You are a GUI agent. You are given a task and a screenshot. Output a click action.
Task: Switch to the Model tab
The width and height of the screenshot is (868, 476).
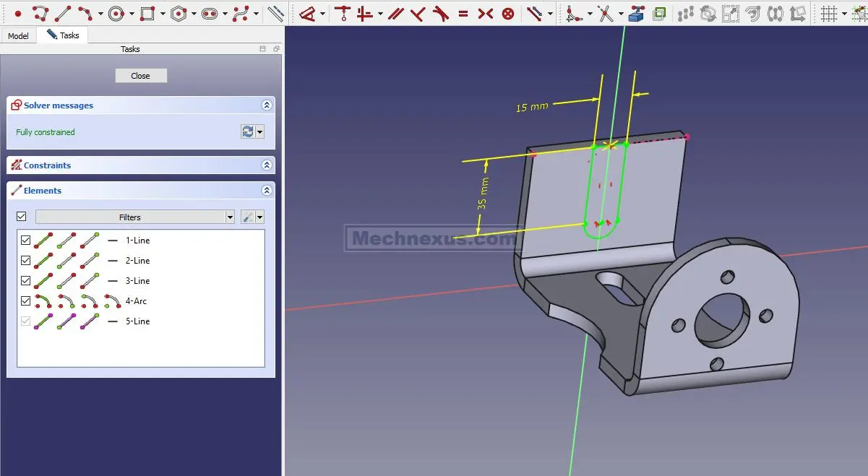(18, 35)
